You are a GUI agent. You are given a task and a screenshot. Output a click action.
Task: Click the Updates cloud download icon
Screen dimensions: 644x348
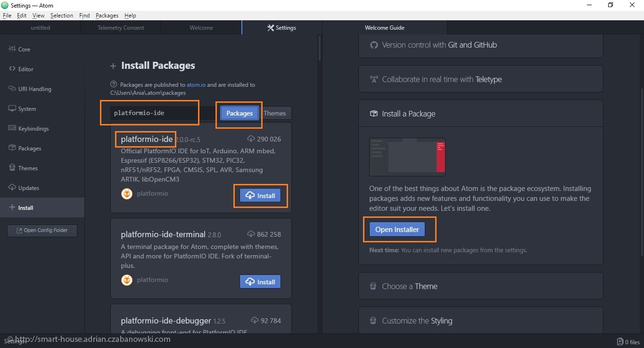pos(12,187)
